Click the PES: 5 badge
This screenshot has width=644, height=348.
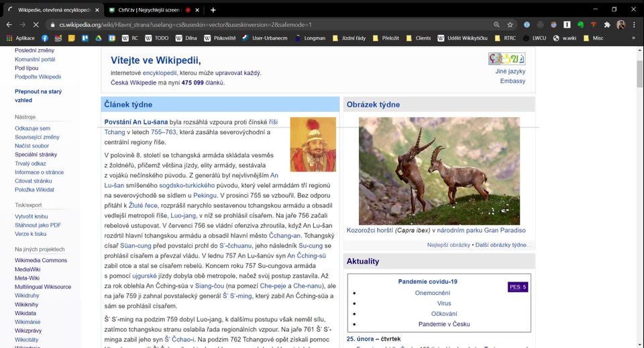[x=518, y=287]
